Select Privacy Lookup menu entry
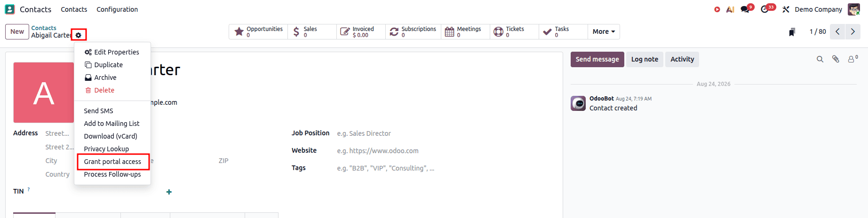Image resolution: width=868 pixels, height=218 pixels. [112, 149]
